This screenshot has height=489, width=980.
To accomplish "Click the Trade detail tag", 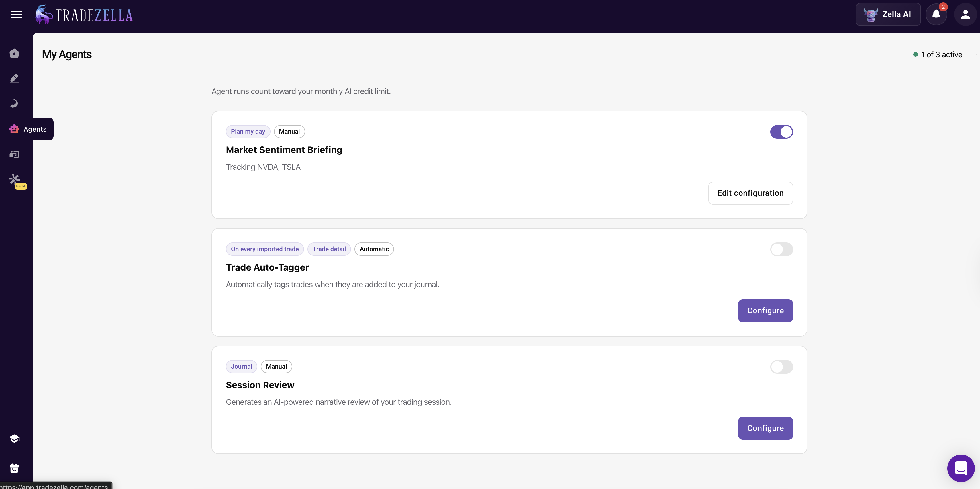I will 329,249.
